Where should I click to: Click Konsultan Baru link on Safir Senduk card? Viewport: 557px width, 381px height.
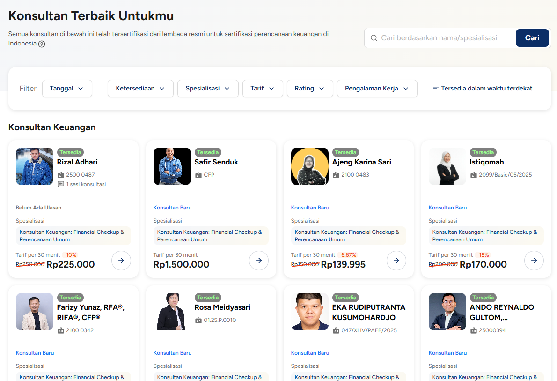click(172, 207)
